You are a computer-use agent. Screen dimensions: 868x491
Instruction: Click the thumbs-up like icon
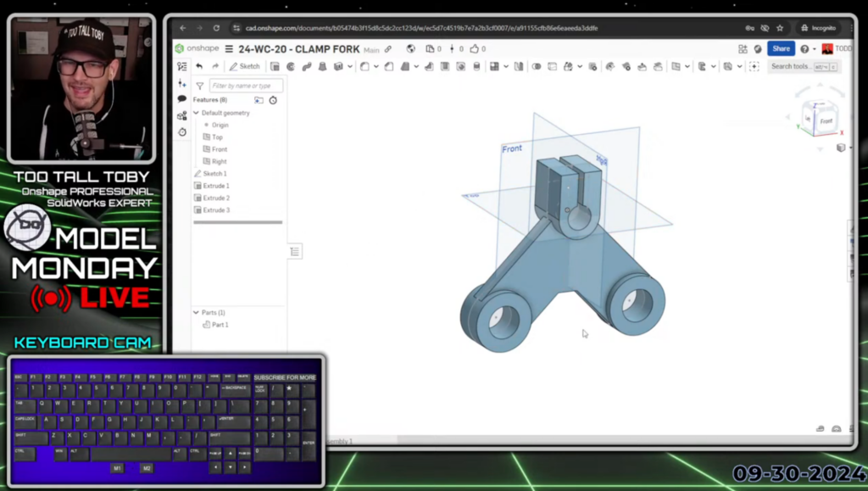[475, 48]
